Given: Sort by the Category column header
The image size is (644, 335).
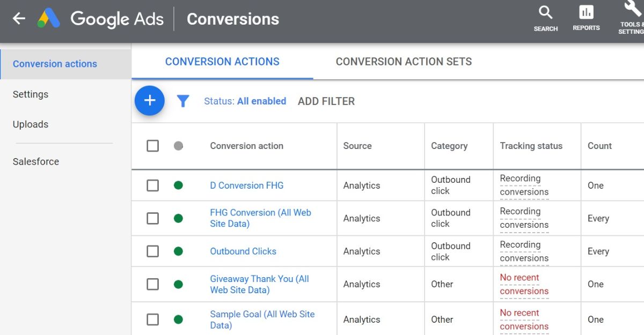Looking at the screenshot, I should [449, 146].
